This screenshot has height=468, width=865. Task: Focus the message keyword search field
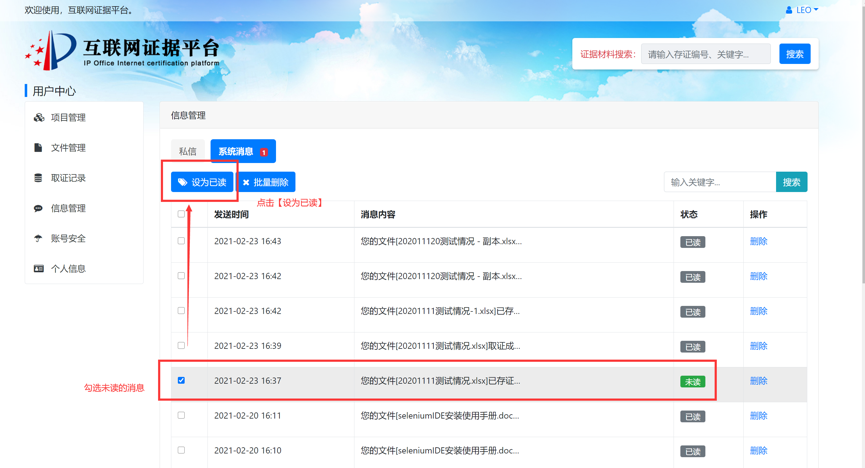719,182
